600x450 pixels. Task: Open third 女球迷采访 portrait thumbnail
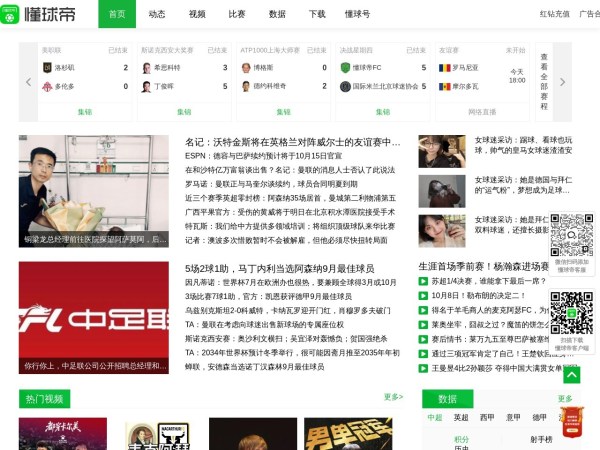click(442, 231)
